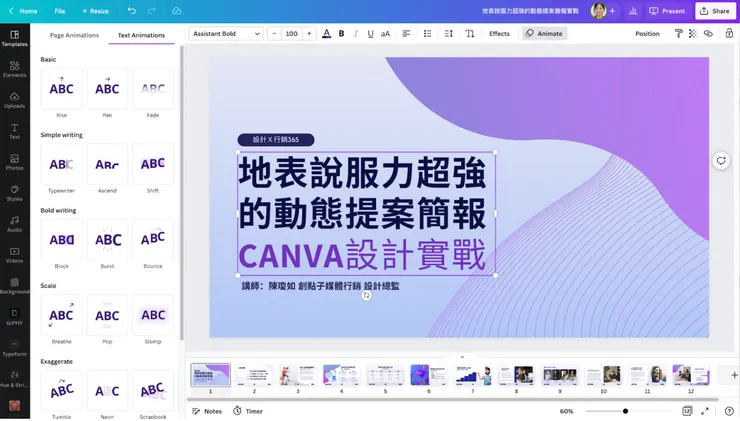The width and height of the screenshot is (740, 421).
Task: Open the Videos sidebar panel
Action: pos(15,255)
